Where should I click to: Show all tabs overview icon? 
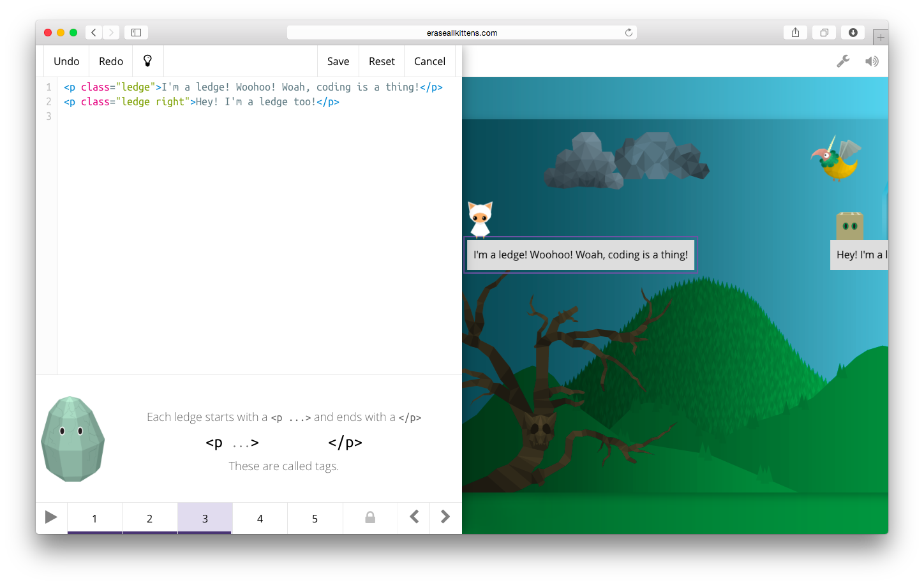[824, 33]
